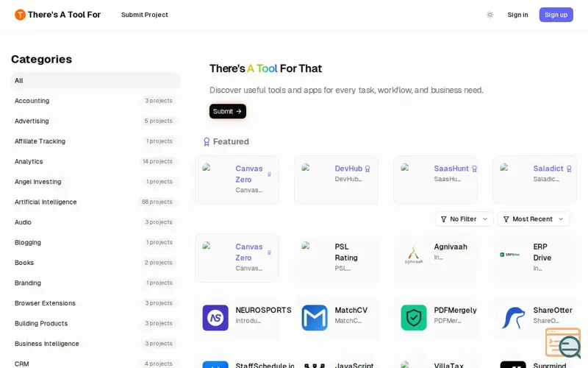Open the Saladict project link
This screenshot has height=368, width=588.
point(548,169)
